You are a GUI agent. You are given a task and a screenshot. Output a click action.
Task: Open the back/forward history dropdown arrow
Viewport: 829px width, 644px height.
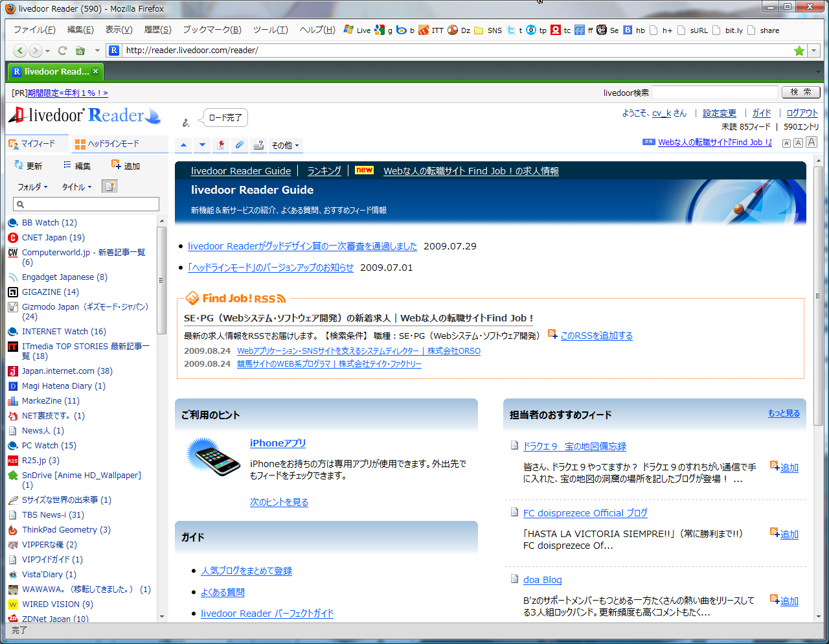(x=48, y=51)
